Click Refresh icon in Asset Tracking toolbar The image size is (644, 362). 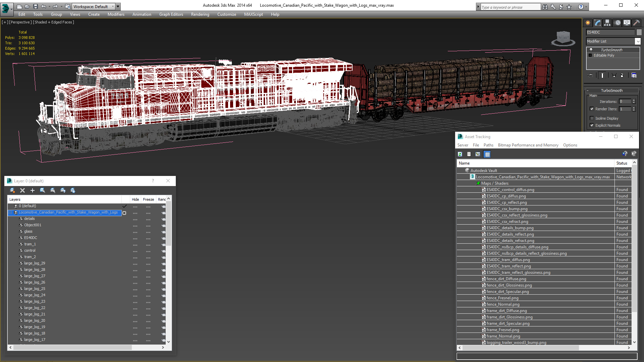pos(460,154)
